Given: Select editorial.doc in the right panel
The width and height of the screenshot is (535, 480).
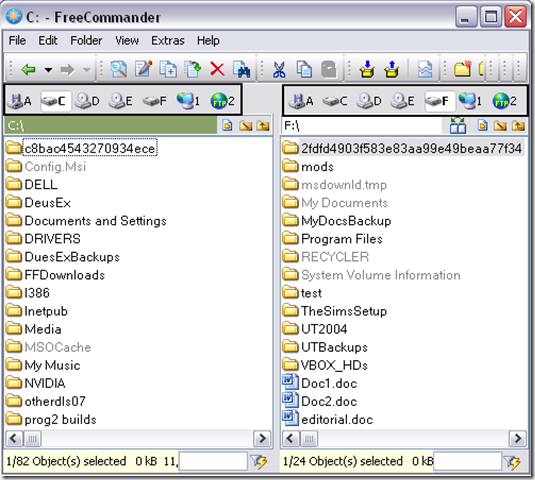Looking at the screenshot, I should tap(337, 419).
